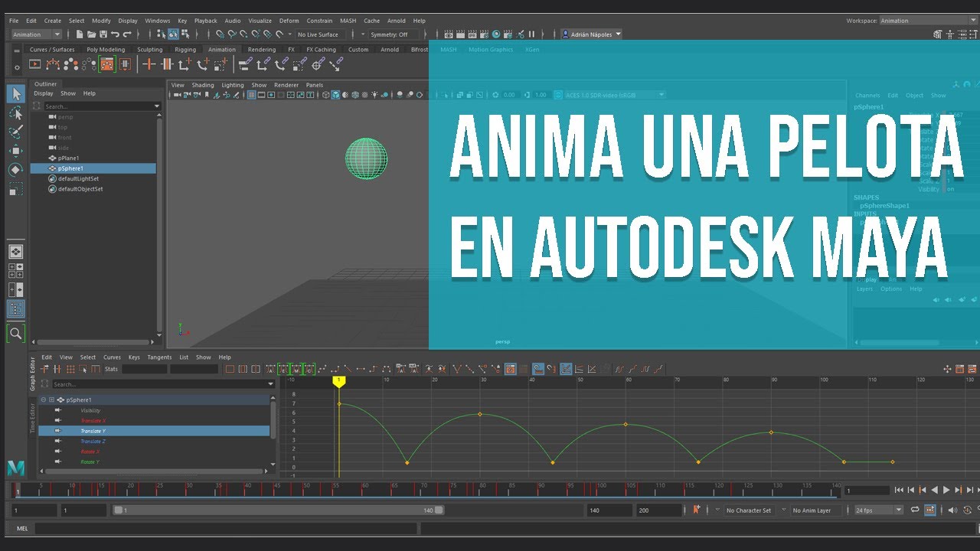Click the Flat tangents icon
This screenshot has height=551, width=980.
[361, 369]
